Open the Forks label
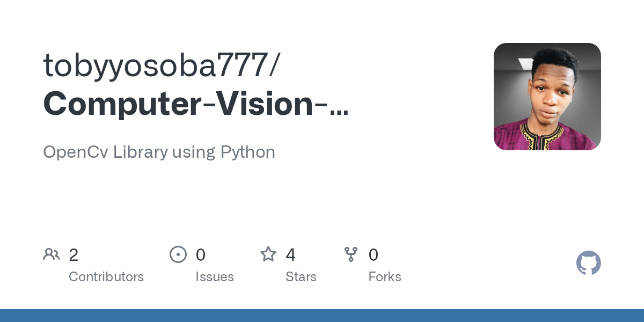The image size is (644, 322). (x=385, y=277)
